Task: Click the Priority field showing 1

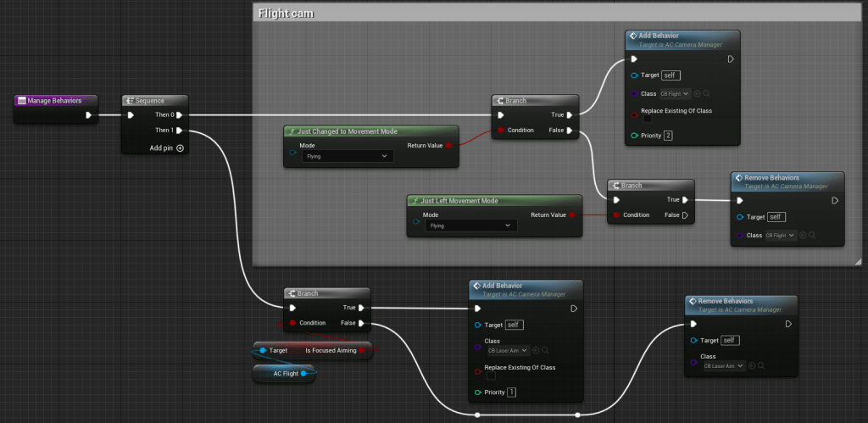Action: pos(511,392)
